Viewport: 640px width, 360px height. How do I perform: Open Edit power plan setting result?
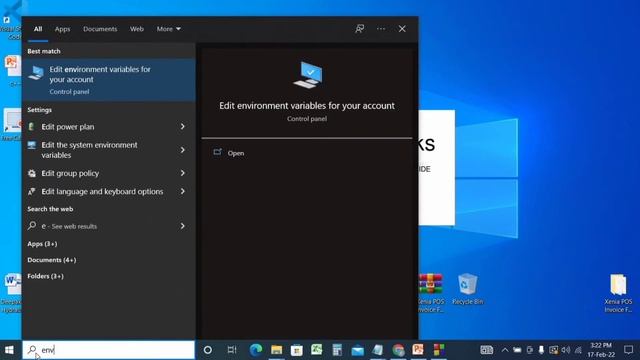[68, 127]
